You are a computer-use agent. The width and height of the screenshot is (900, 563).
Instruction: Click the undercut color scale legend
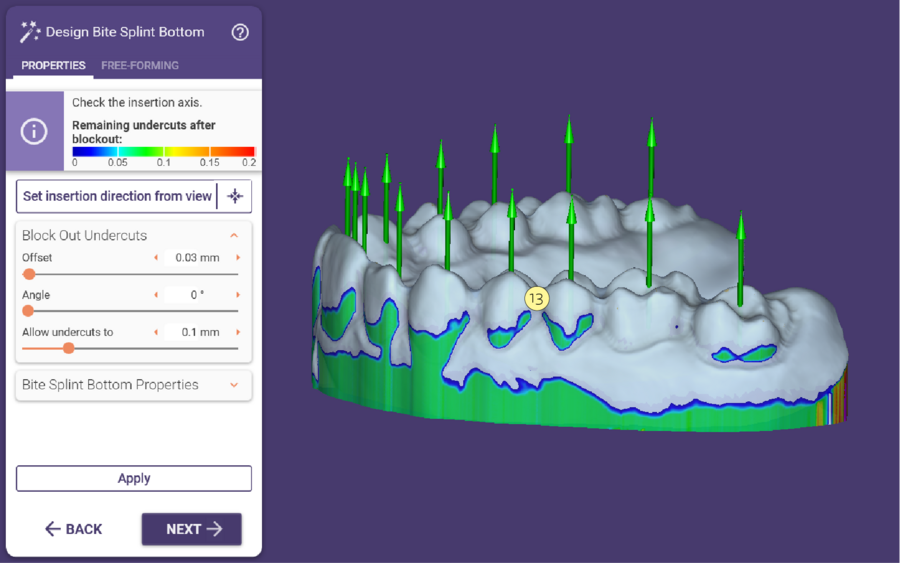pos(164,152)
